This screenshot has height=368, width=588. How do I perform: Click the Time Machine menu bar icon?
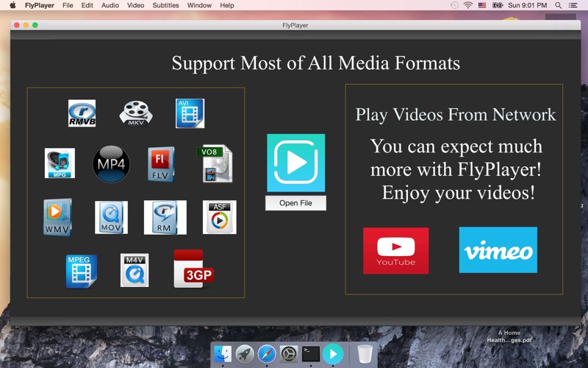(x=454, y=5)
